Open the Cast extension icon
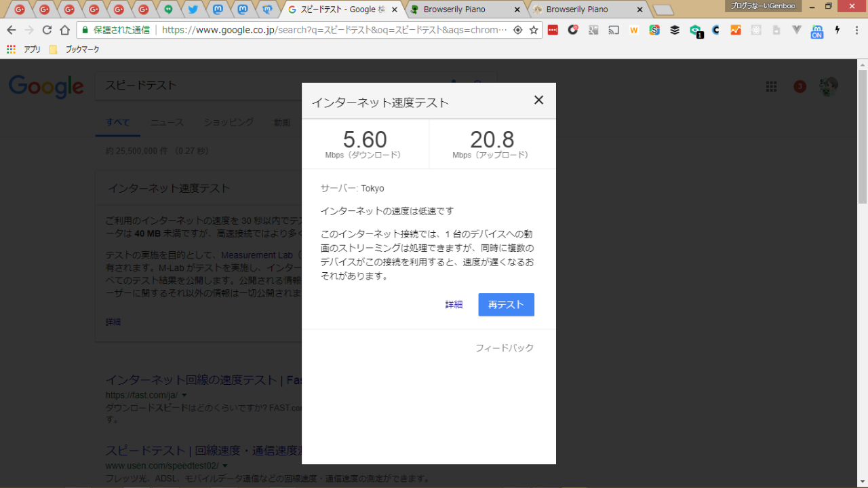 point(614,30)
